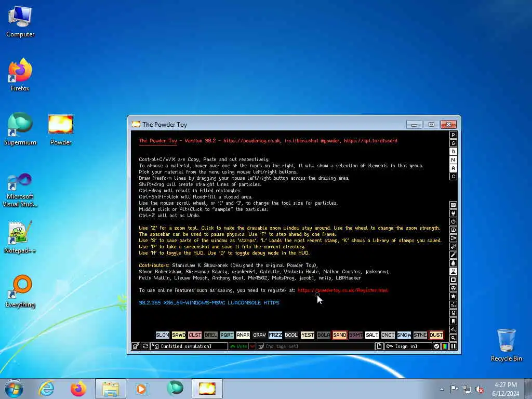Screen dimensions: 532x399
Task: Save the untitled simulation
Action: pos(189,346)
